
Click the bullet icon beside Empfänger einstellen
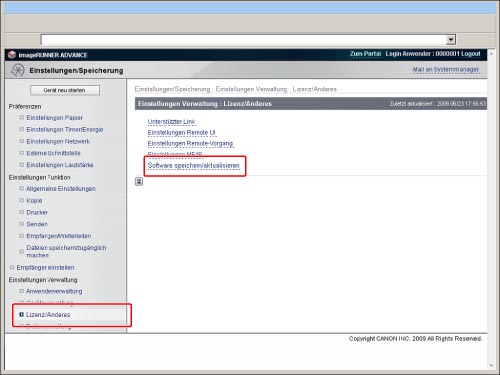tap(12, 267)
